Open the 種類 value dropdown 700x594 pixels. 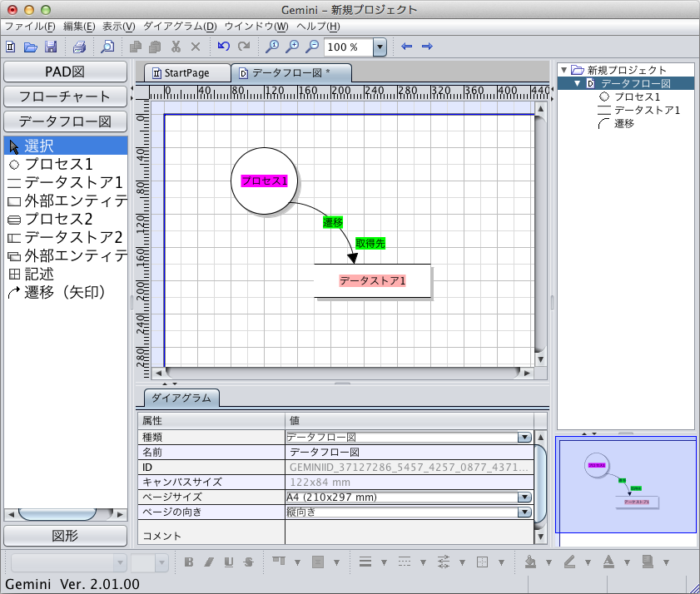pos(524,438)
